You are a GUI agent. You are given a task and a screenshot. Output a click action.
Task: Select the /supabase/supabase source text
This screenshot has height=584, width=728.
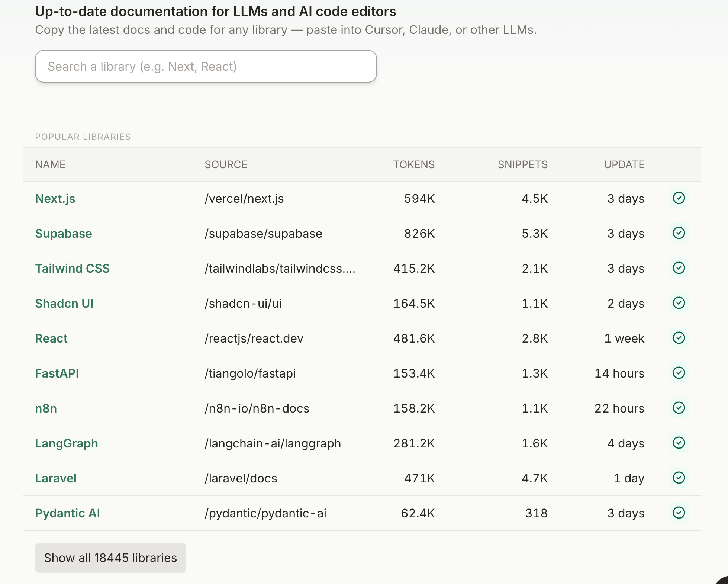pos(263,234)
